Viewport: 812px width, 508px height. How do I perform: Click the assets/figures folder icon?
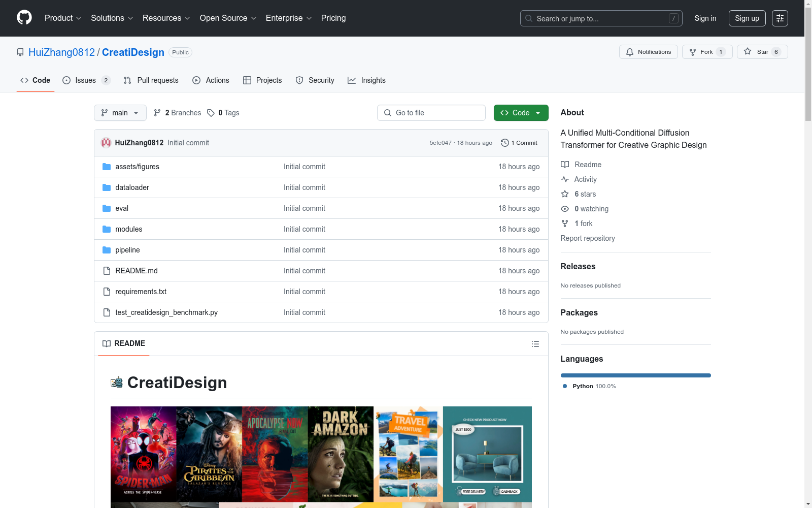107,167
